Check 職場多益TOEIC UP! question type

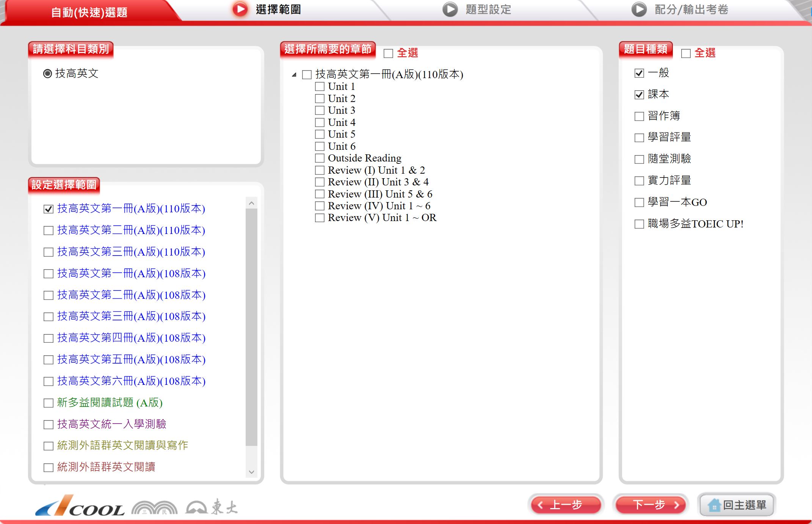click(639, 224)
